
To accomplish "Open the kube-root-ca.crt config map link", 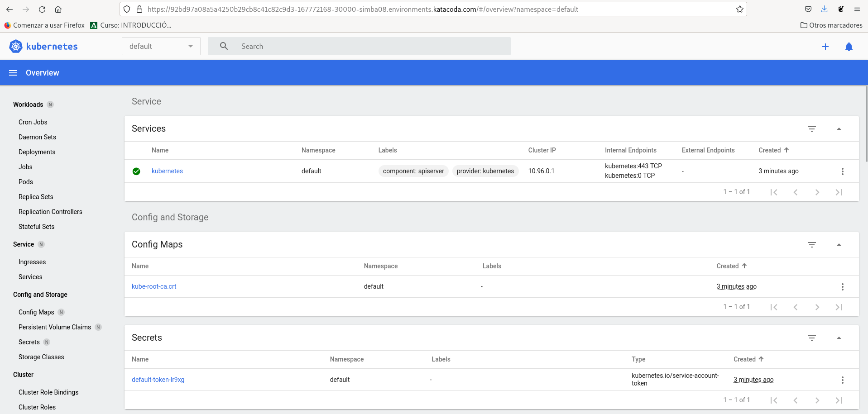I will click(x=154, y=286).
